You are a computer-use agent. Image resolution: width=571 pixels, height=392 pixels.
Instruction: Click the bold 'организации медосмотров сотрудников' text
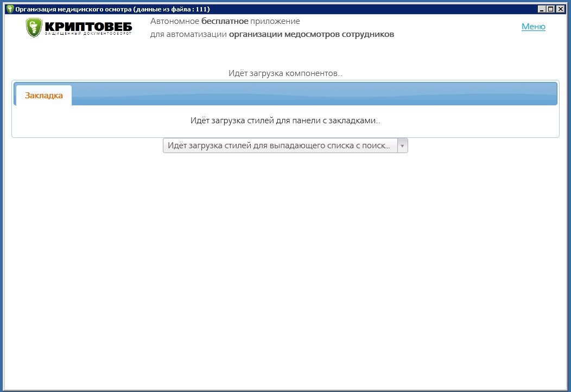(x=311, y=35)
